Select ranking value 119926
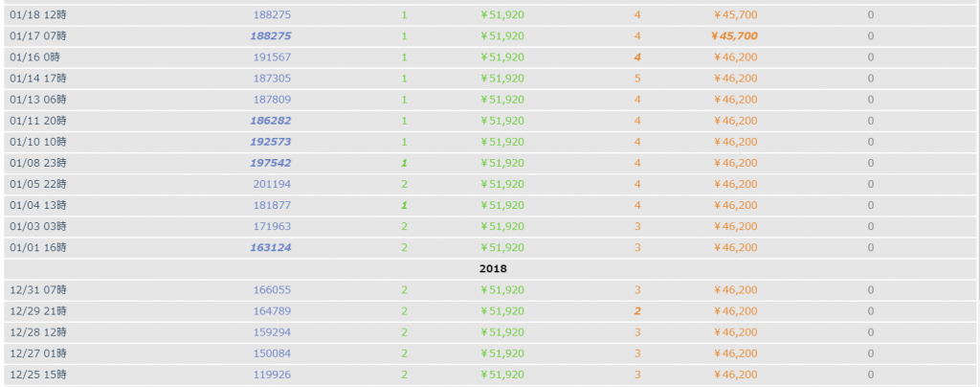 (272, 376)
